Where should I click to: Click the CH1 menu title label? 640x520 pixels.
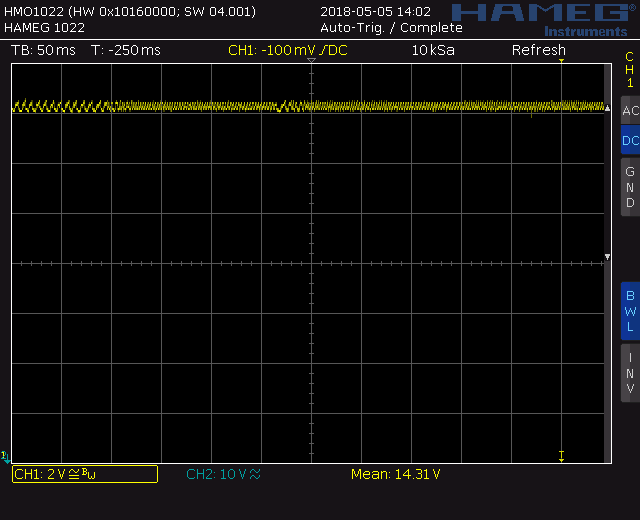629,70
